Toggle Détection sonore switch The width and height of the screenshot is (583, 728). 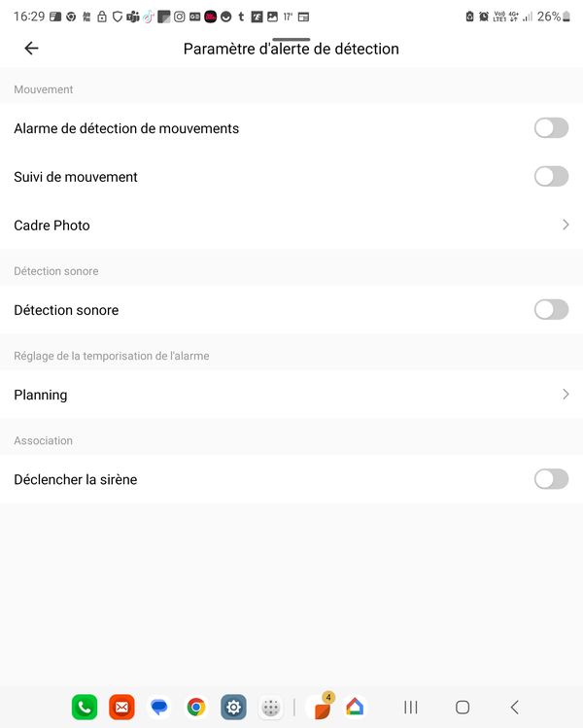(551, 310)
